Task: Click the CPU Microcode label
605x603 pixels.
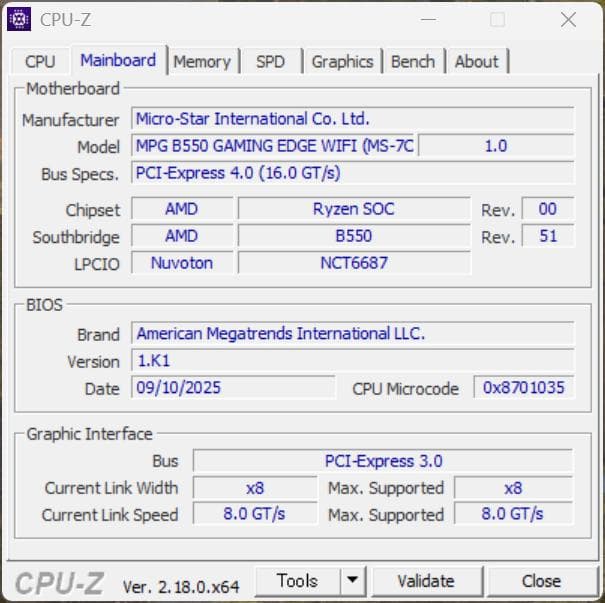Action: click(x=406, y=388)
